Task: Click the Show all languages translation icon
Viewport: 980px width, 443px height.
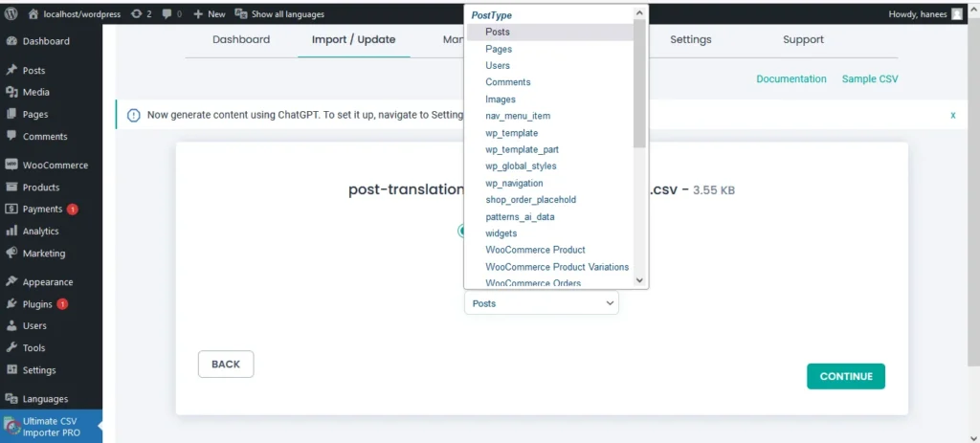Action: (240, 13)
